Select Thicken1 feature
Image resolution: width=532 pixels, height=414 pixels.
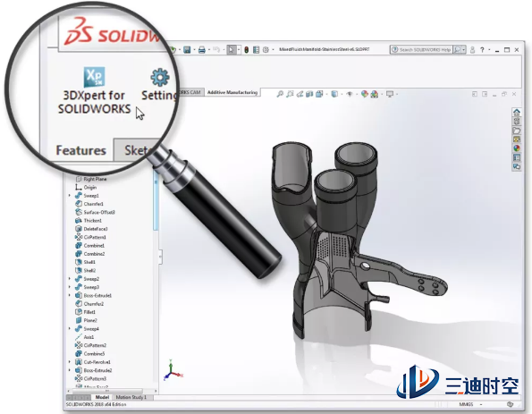(x=89, y=221)
